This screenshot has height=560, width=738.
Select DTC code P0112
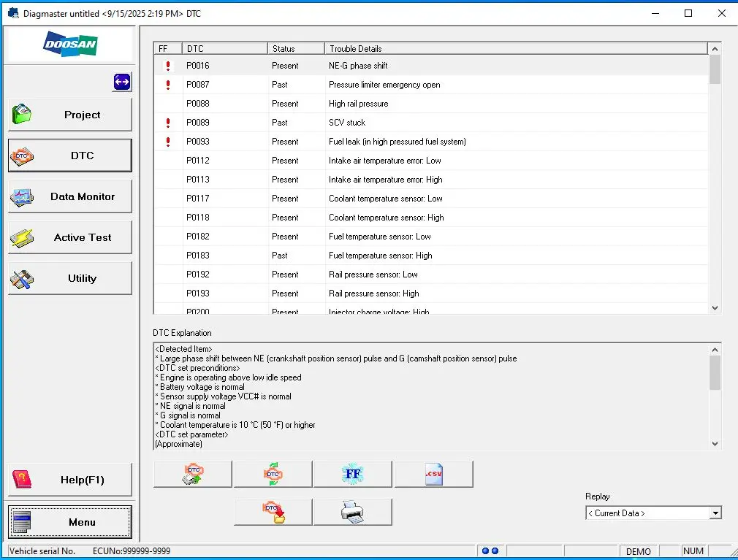click(198, 161)
